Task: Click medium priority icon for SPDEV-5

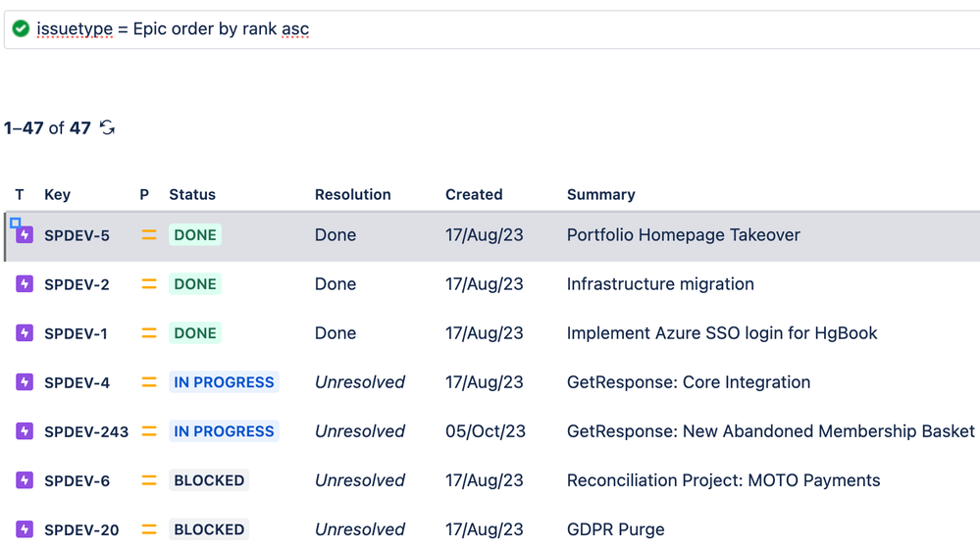Action: coord(149,235)
